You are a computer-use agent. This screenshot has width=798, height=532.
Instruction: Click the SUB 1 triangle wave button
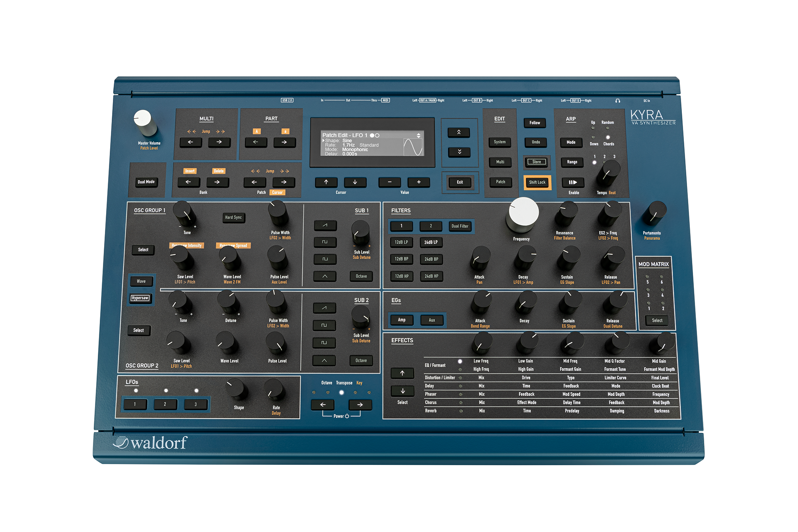(325, 276)
